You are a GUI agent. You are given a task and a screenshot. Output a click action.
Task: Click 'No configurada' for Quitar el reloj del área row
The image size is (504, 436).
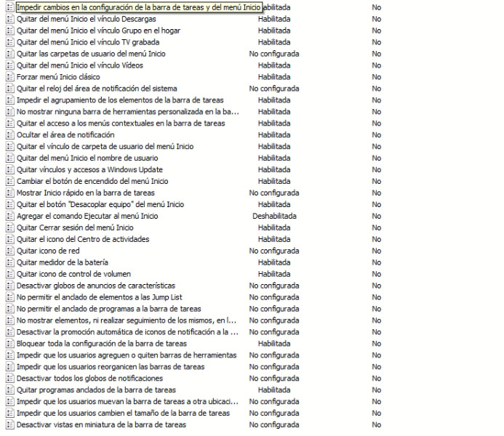tap(274, 89)
